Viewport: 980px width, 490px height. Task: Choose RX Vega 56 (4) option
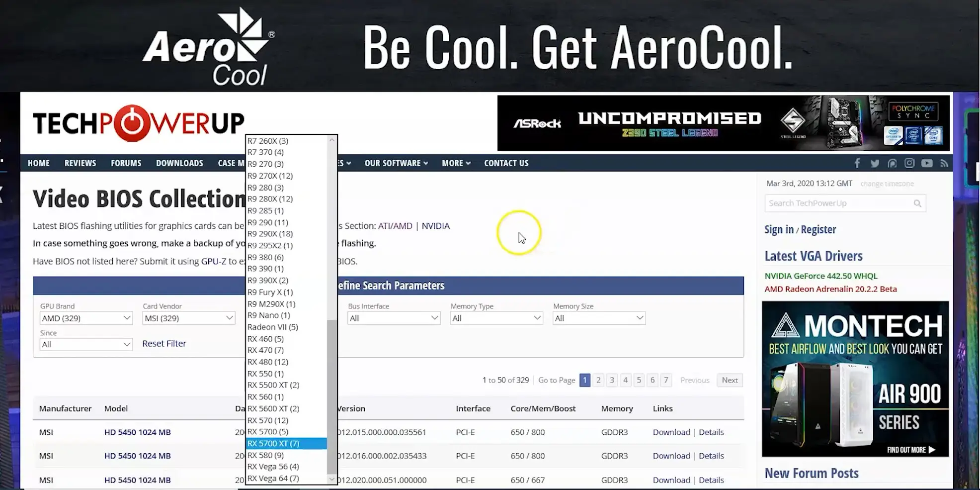[x=273, y=467]
